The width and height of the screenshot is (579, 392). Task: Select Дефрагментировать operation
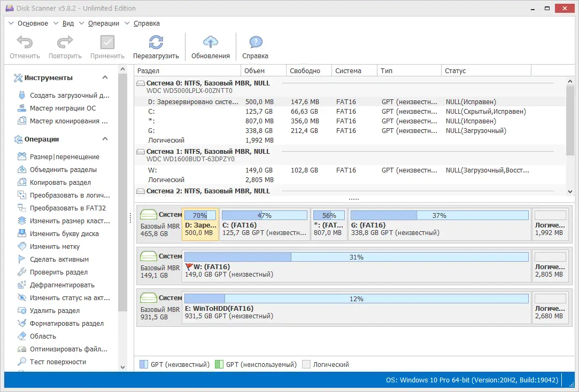tap(62, 285)
